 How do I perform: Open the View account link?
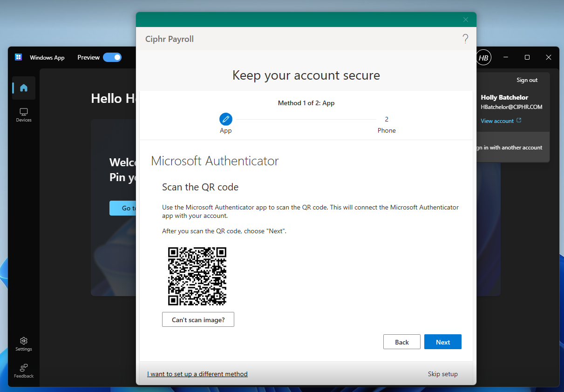(x=501, y=121)
